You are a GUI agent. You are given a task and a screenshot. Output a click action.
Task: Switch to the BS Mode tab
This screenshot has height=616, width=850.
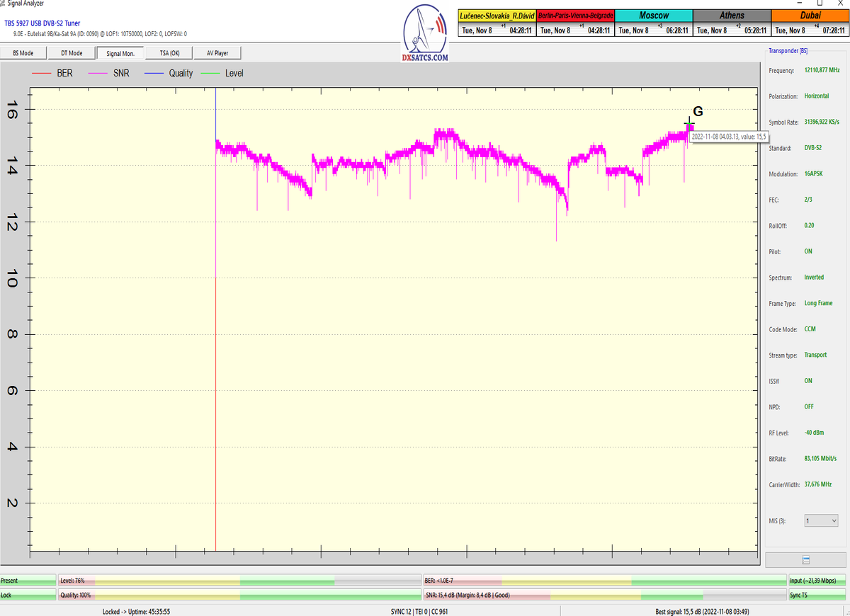(x=23, y=53)
